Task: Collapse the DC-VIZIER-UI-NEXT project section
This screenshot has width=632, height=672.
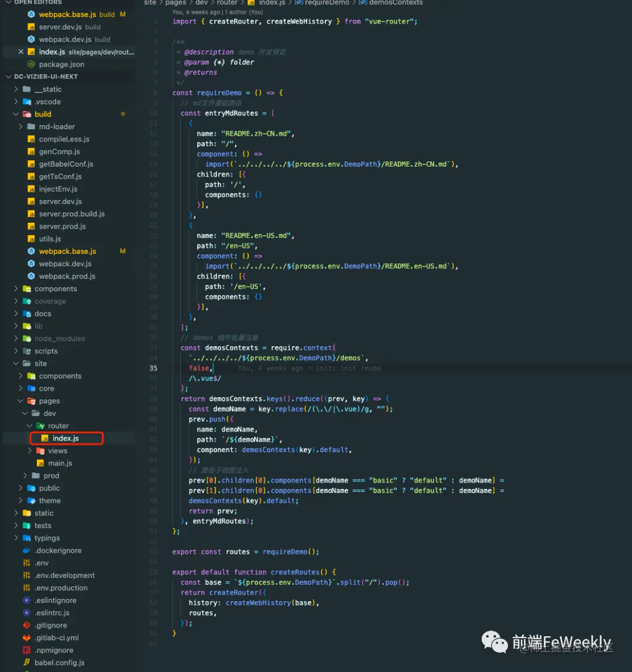Action: tap(9, 77)
